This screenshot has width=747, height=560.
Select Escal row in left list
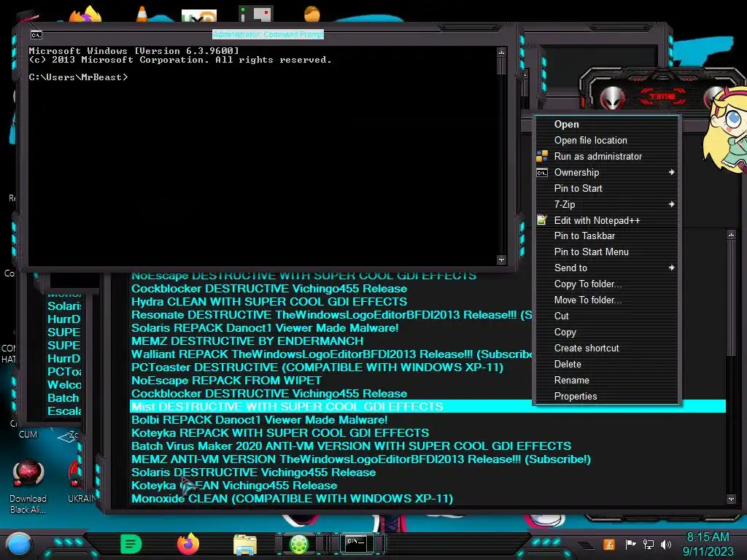pyautogui.click(x=64, y=411)
